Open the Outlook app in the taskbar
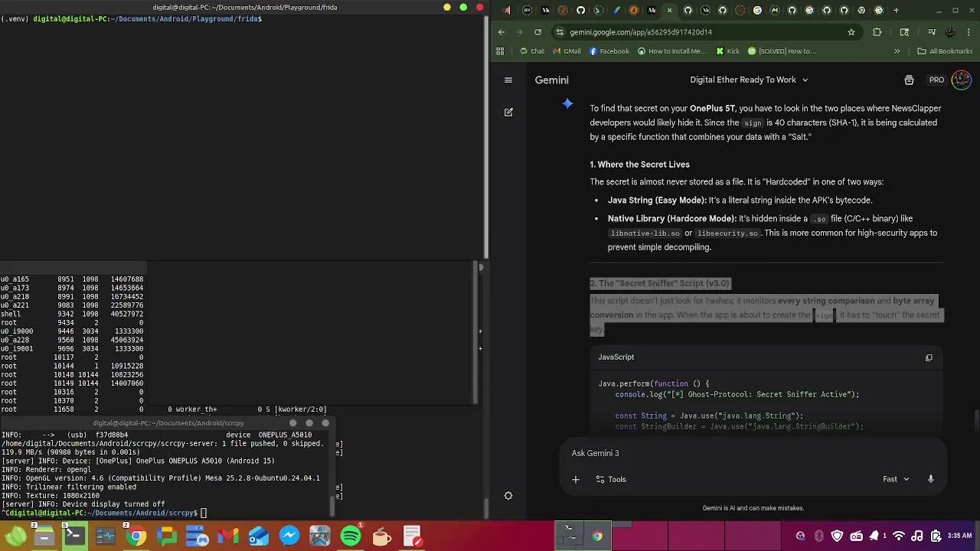Image resolution: width=980 pixels, height=551 pixels. click(x=259, y=536)
